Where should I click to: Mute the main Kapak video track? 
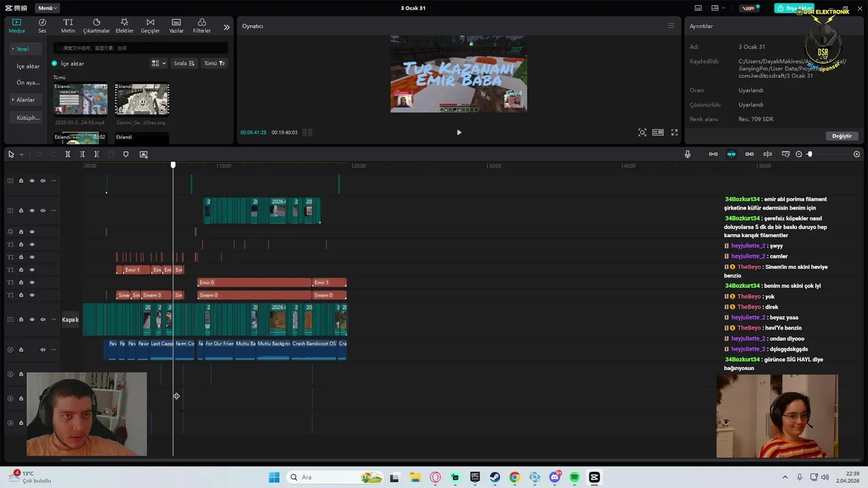[x=43, y=319]
